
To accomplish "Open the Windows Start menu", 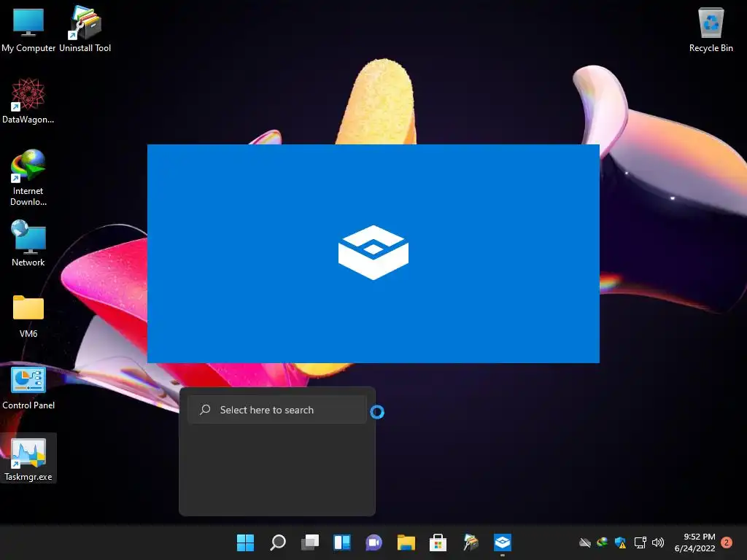I will 245,542.
